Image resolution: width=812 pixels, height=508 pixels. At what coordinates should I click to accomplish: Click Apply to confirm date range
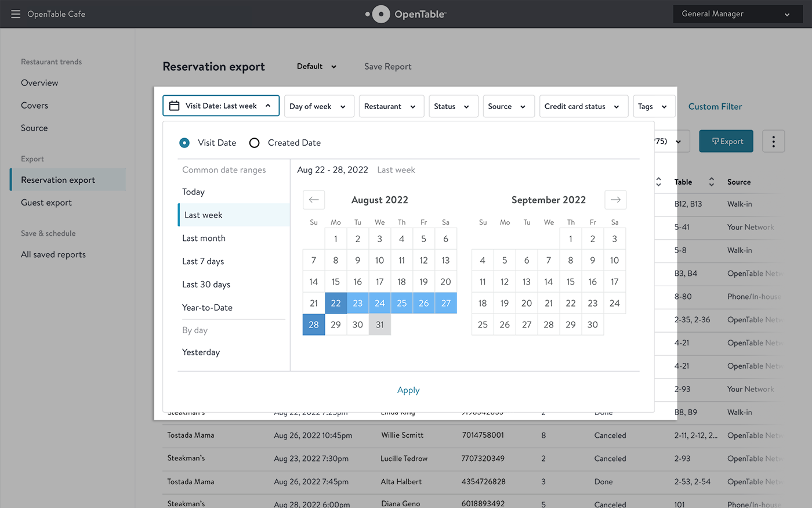click(408, 390)
